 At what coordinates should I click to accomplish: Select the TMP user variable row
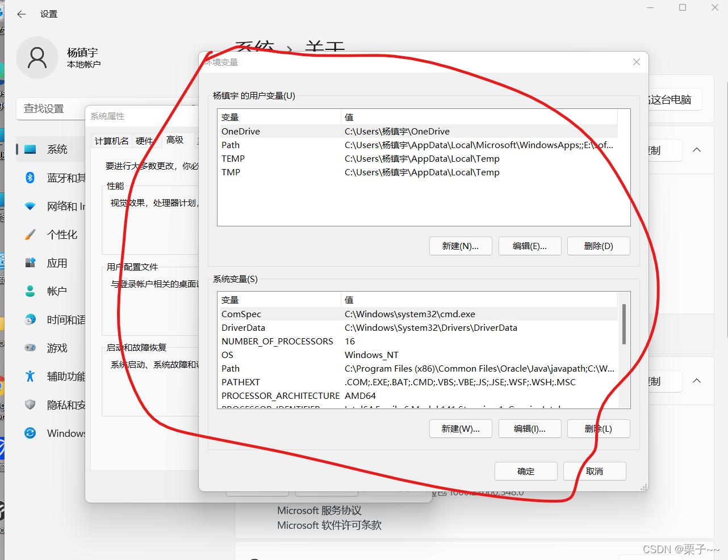click(417, 172)
